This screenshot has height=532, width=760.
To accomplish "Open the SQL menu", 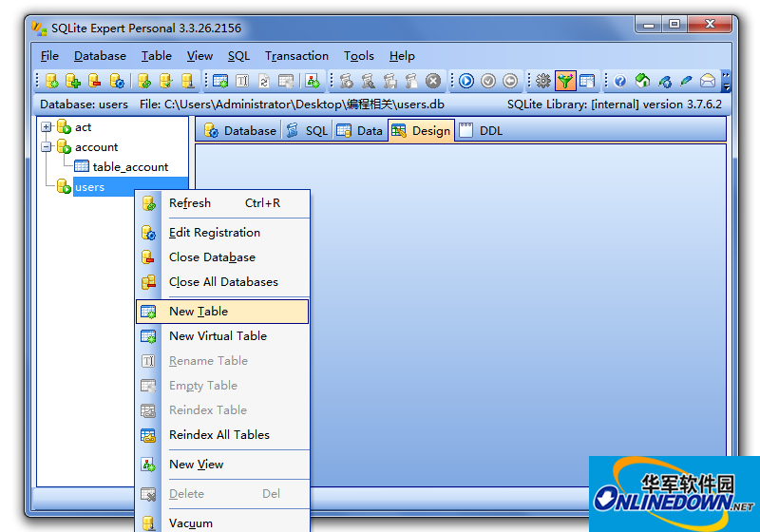I will pyautogui.click(x=239, y=56).
